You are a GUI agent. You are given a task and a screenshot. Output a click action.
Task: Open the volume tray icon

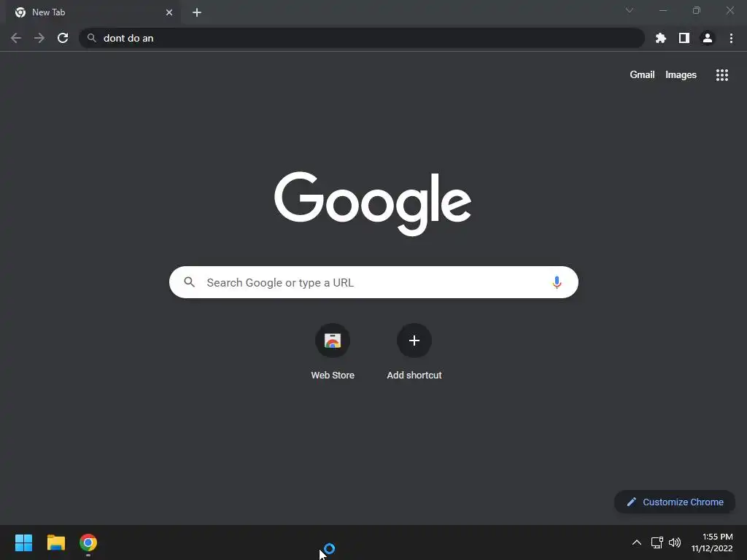coord(675,542)
